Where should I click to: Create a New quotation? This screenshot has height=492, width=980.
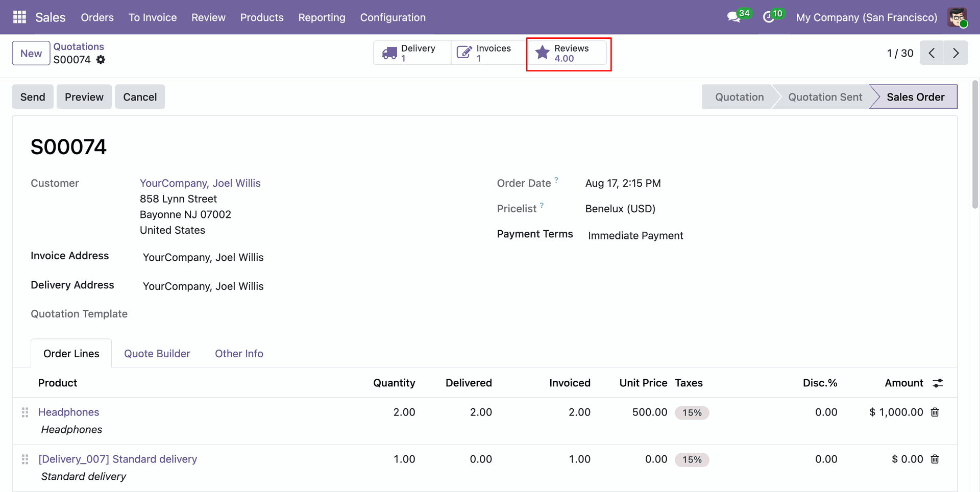[31, 53]
